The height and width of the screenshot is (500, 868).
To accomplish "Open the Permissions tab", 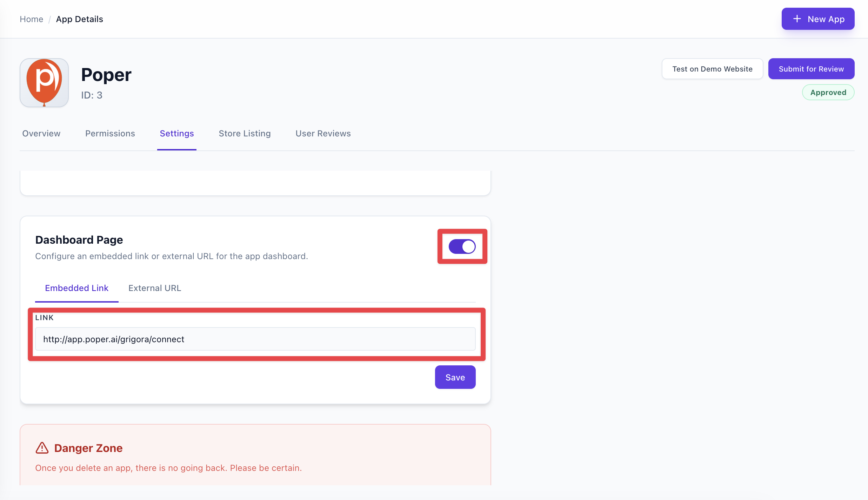I will [x=110, y=134].
